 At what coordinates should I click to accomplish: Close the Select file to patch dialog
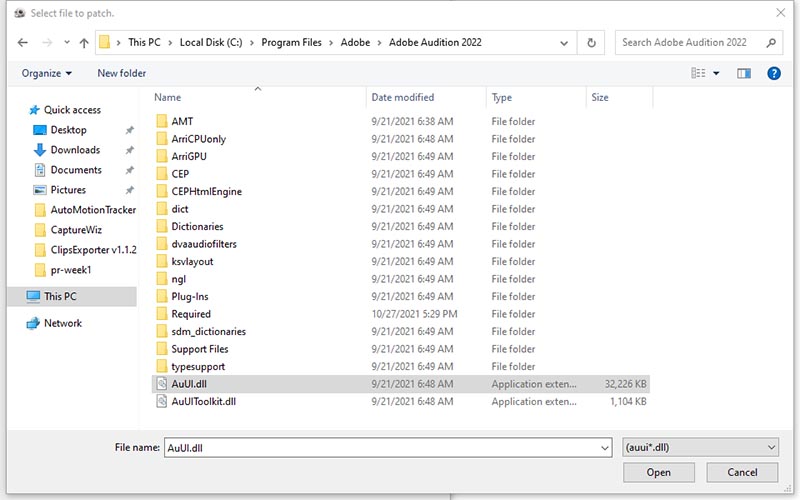pyautogui.click(x=781, y=13)
